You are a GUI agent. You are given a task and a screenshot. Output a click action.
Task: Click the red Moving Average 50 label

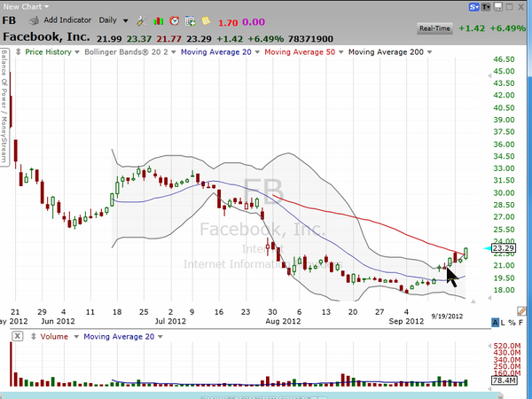coord(300,52)
